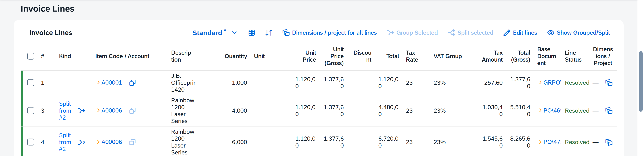Click split arrow icon in line 4
Image resolution: width=644 pixels, height=156 pixels.
(82, 142)
